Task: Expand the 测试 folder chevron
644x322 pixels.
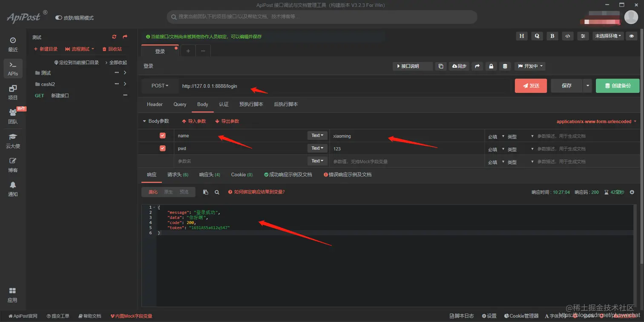Action: pyautogui.click(x=125, y=73)
